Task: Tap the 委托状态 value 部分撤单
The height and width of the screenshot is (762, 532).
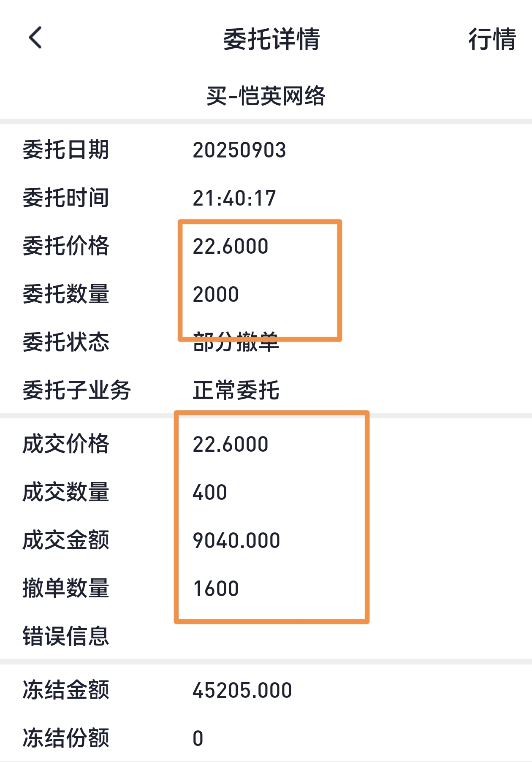Action: pyautogui.click(x=236, y=342)
